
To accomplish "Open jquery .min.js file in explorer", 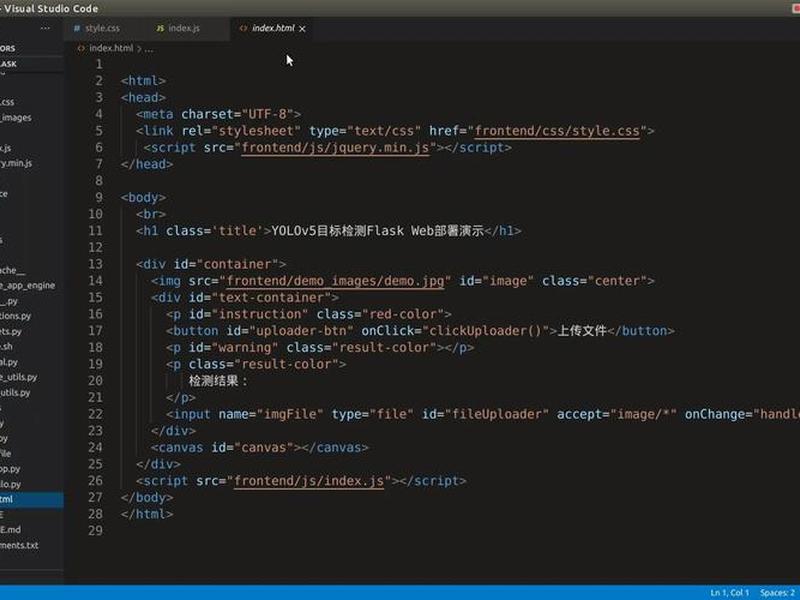I will (16, 163).
